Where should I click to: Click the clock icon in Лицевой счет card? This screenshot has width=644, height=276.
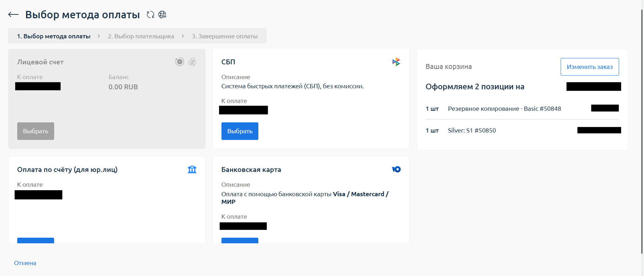(180, 62)
